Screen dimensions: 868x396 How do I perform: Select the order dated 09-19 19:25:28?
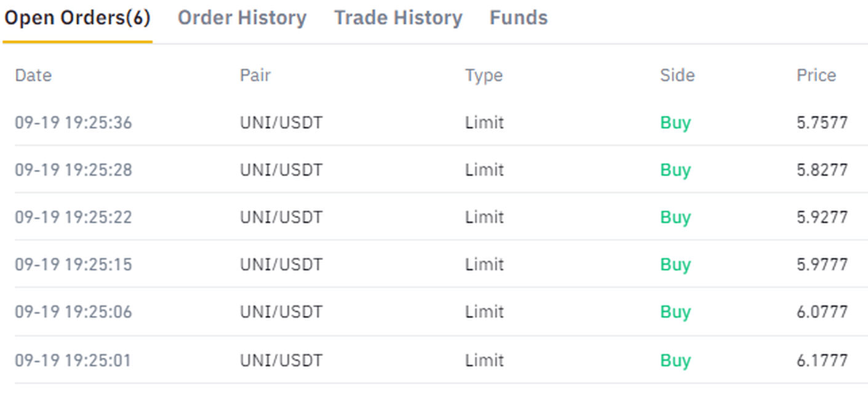pos(73,170)
